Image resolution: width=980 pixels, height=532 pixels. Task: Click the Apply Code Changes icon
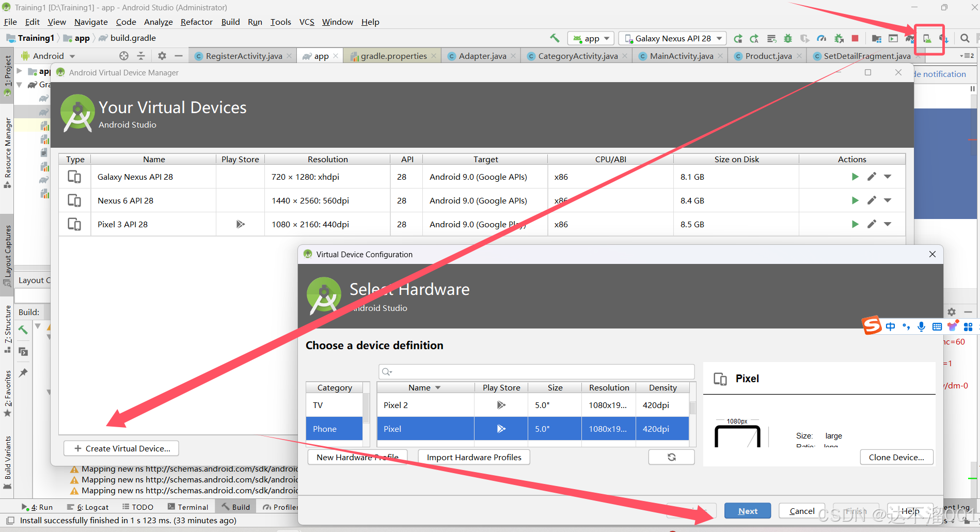(754, 38)
